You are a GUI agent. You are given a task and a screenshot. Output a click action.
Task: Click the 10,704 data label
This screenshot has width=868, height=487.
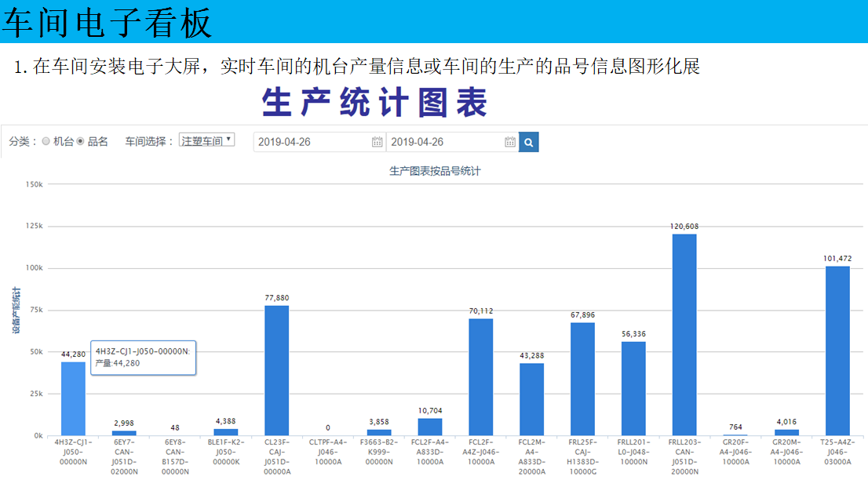429,411
